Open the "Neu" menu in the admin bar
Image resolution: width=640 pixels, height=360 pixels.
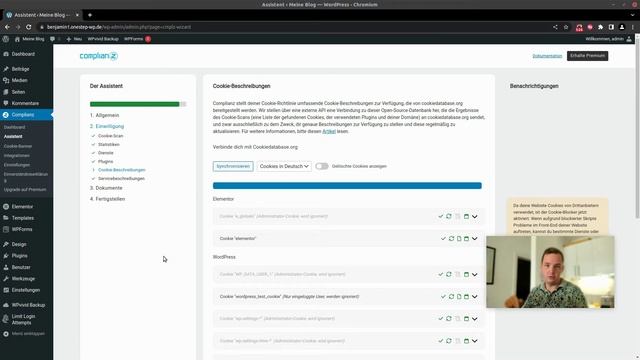point(74,39)
